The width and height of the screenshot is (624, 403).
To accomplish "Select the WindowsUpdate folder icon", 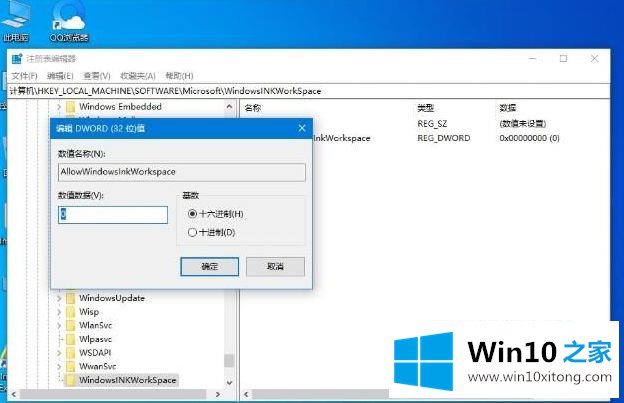I will pyautogui.click(x=70, y=298).
